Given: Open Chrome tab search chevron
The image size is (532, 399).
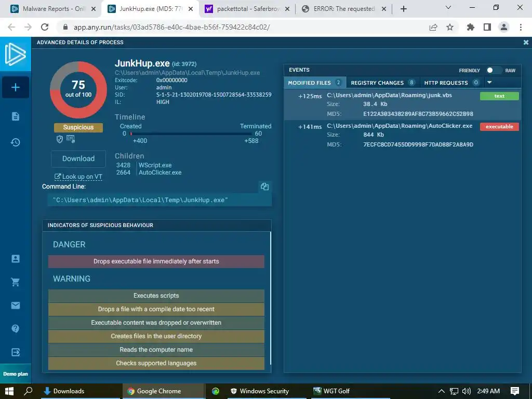Looking at the screenshot, I should point(448,7).
